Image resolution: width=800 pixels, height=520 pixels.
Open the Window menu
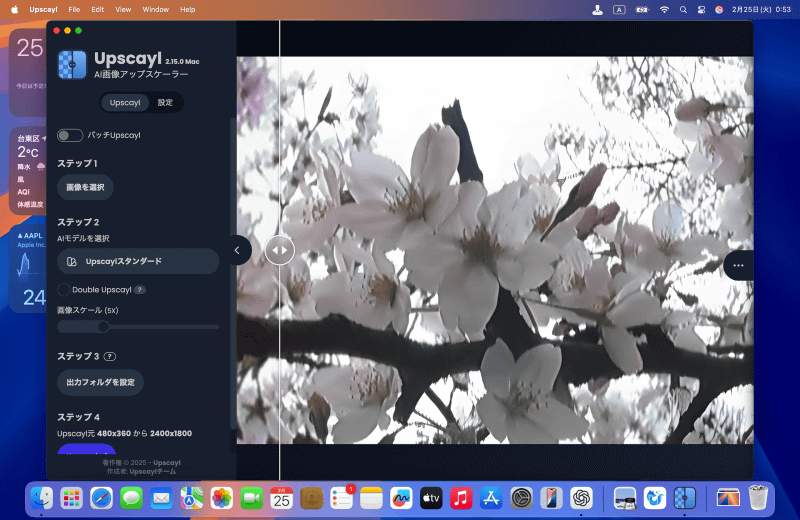156,10
